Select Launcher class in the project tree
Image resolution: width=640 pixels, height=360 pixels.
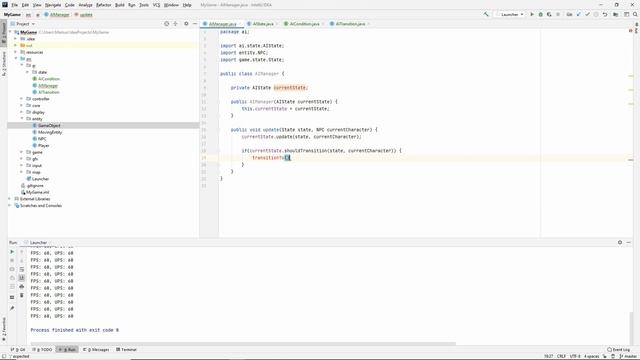(40, 179)
